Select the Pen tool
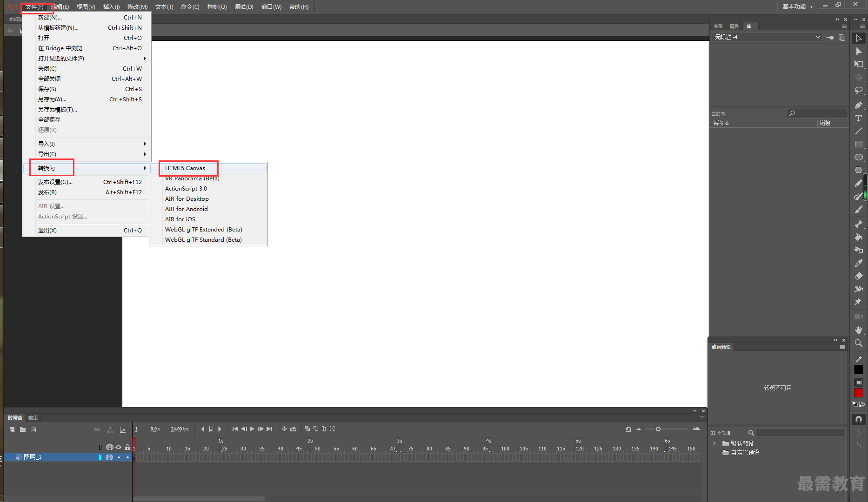 (x=859, y=105)
